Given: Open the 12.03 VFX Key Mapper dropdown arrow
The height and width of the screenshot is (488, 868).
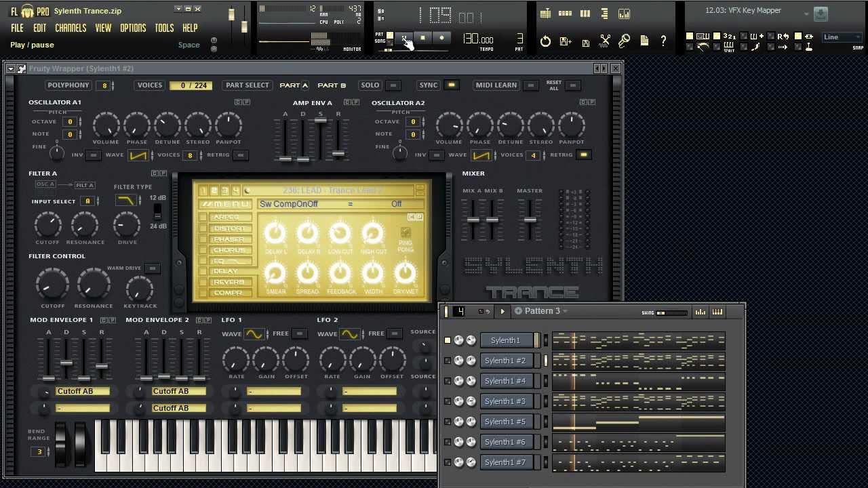Looking at the screenshot, I should pos(806,14).
